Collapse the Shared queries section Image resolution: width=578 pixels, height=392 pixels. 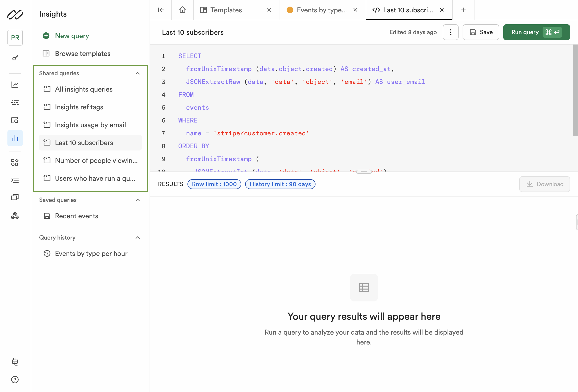pos(137,73)
